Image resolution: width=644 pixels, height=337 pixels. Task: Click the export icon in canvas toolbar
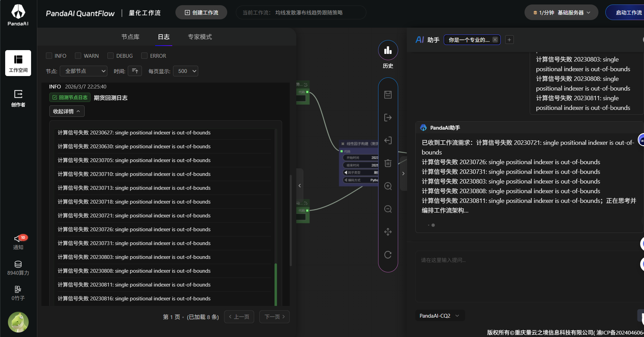pos(388,118)
